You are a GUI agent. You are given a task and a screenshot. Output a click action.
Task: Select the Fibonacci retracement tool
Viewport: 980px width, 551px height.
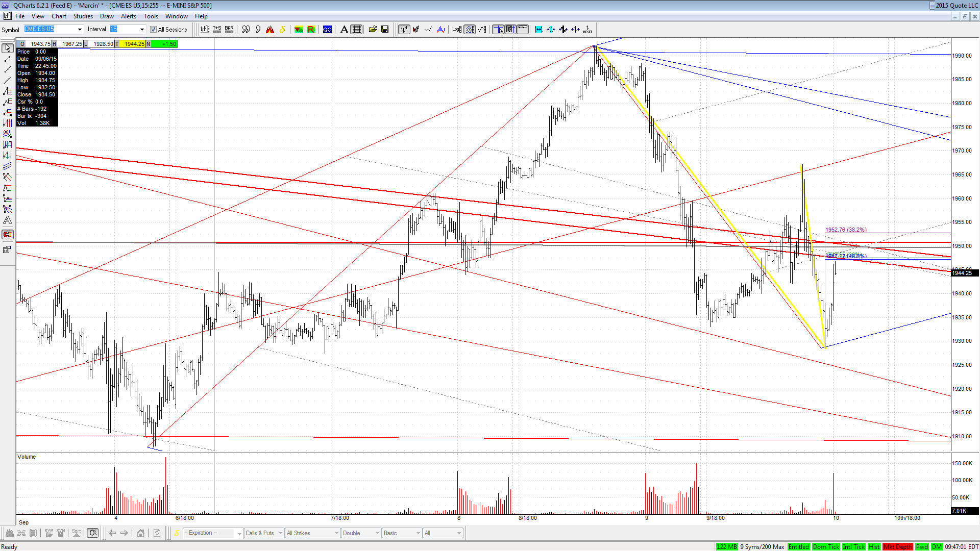tap(7, 91)
